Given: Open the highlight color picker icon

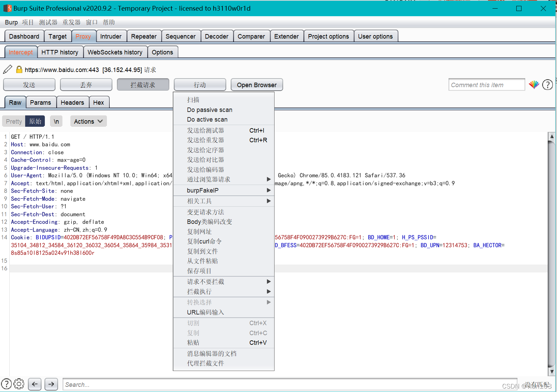Looking at the screenshot, I should pyautogui.click(x=534, y=85).
